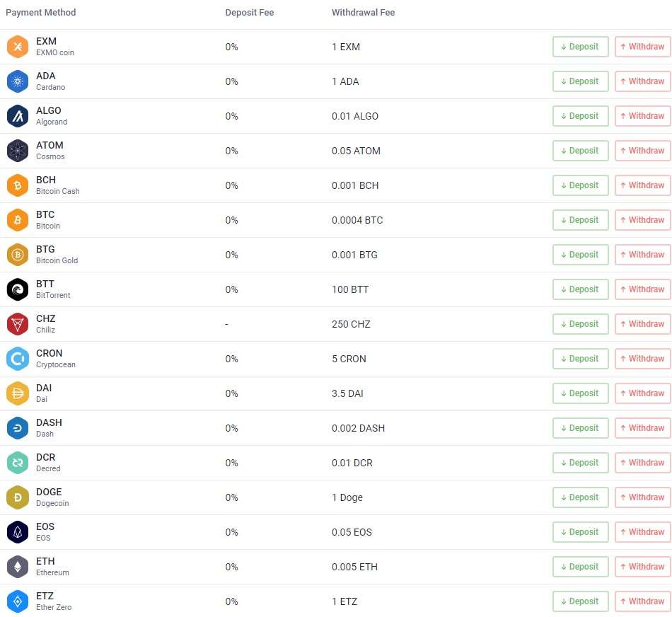Withdraw Bitcoin Cash via BCH Withdraw button
This screenshot has height=617, width=672.
pyautogui.click(x=642, y=185)
